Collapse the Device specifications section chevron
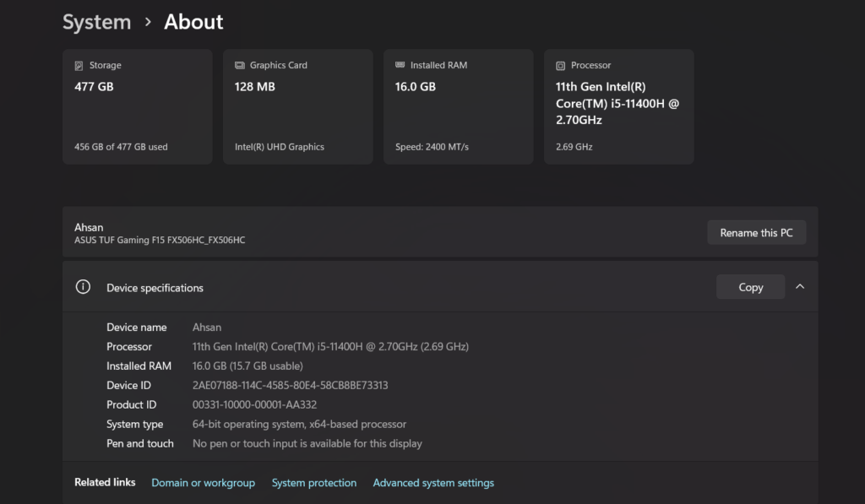This screenshot has width=865, height=504. tap(800, 287)
